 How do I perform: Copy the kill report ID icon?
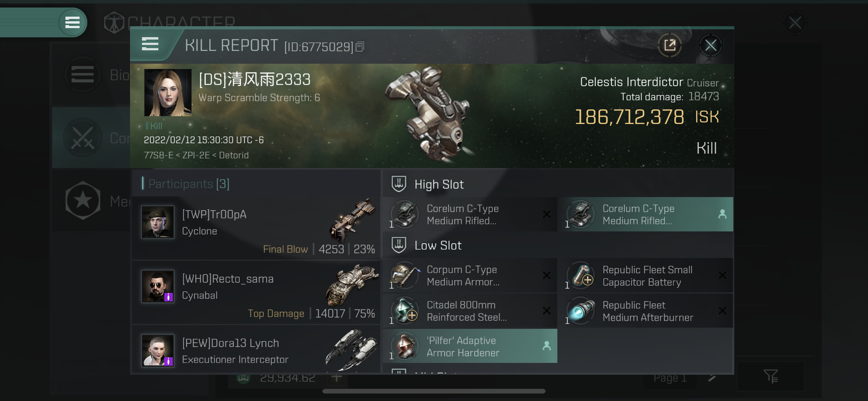[360, 47]
